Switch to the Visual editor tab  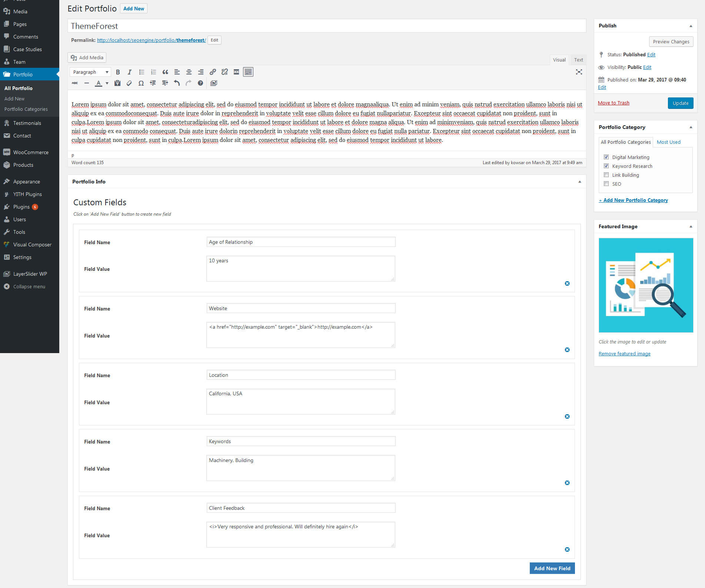tap(559, 60)
